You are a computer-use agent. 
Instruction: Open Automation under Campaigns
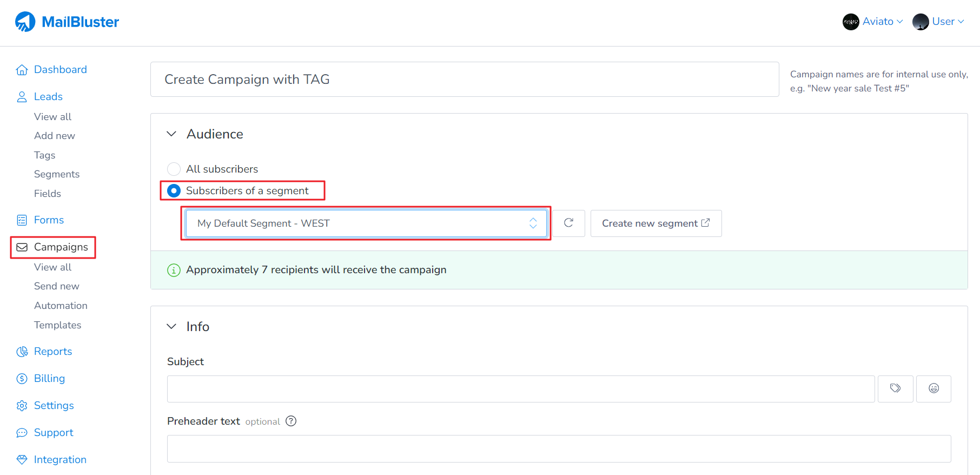[61, 306]
